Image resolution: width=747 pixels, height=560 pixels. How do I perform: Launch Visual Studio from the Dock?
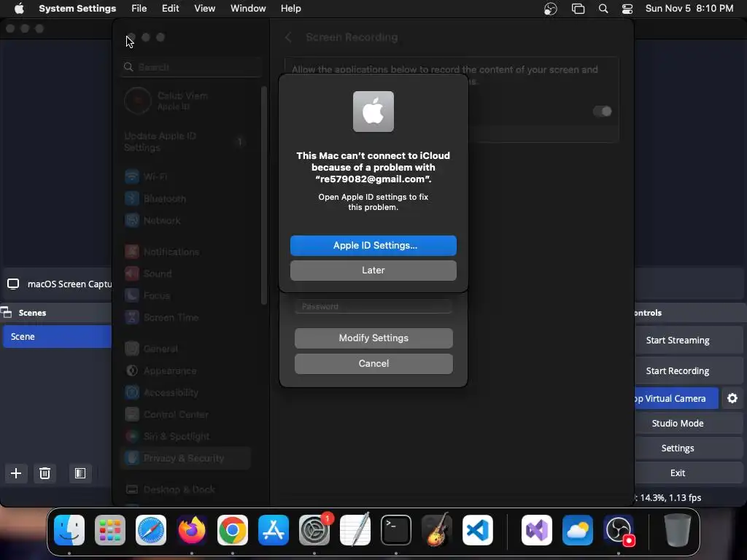point(537,530)
